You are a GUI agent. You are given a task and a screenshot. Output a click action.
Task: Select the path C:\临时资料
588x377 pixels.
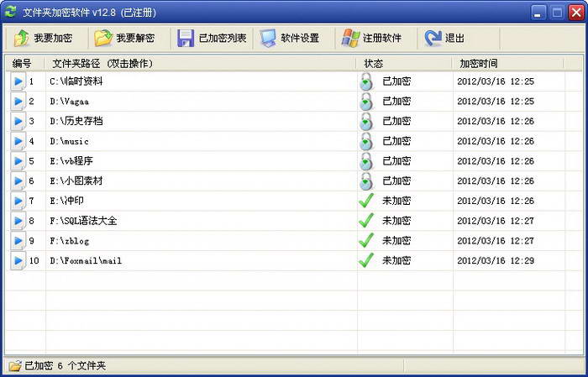pos(76,81)
